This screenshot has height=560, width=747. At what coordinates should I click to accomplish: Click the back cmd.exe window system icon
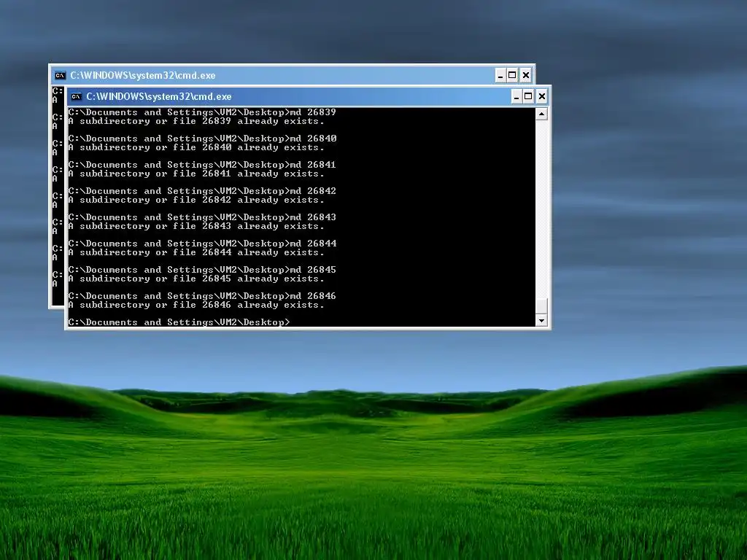60,75
